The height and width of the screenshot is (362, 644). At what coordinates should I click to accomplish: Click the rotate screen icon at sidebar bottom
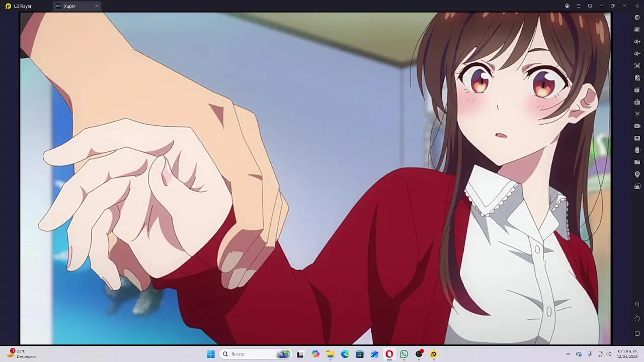[x=637, y=187]
